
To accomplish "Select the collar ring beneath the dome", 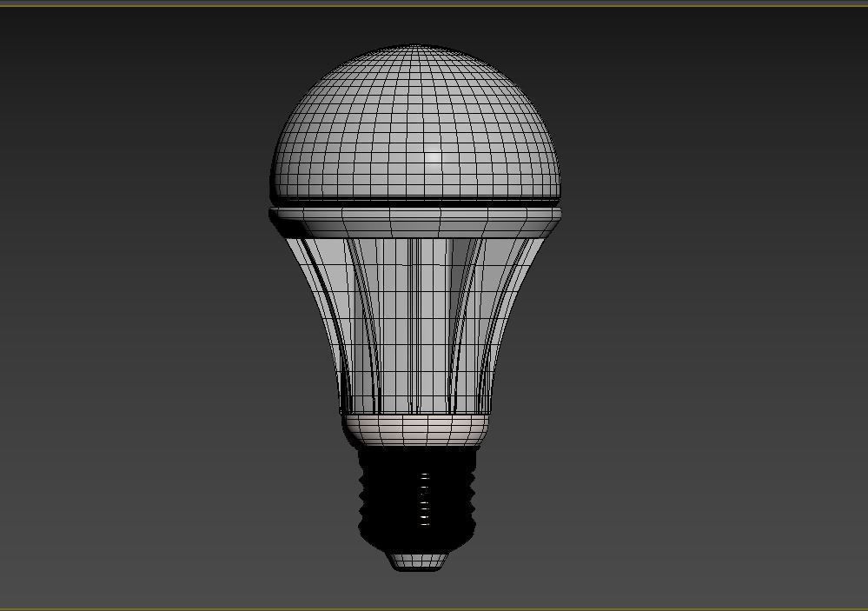I will coord(415,222).
